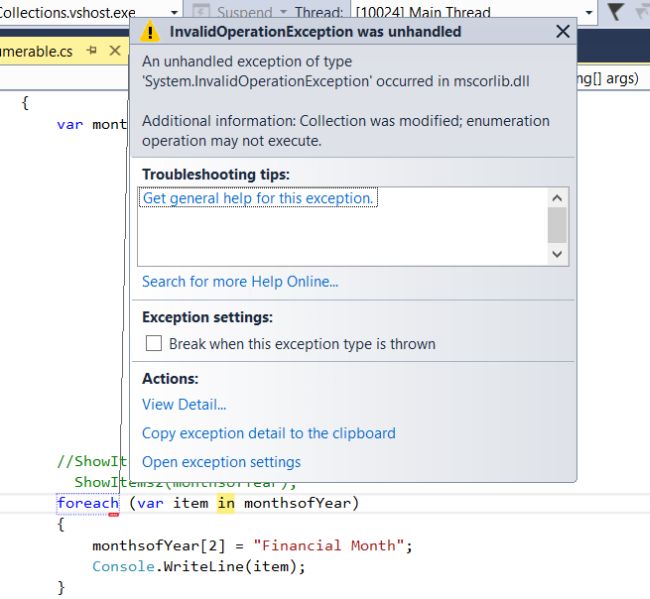Pin the Enumerable.cs tab
The height and width of the screenshot is (599, 650).
coord(91,49)
